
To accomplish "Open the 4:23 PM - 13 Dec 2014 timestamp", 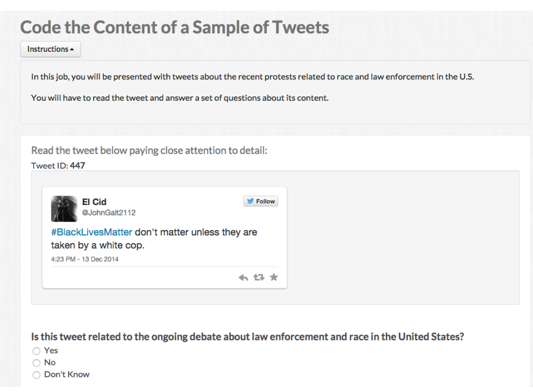I will (x=85, y=259).
